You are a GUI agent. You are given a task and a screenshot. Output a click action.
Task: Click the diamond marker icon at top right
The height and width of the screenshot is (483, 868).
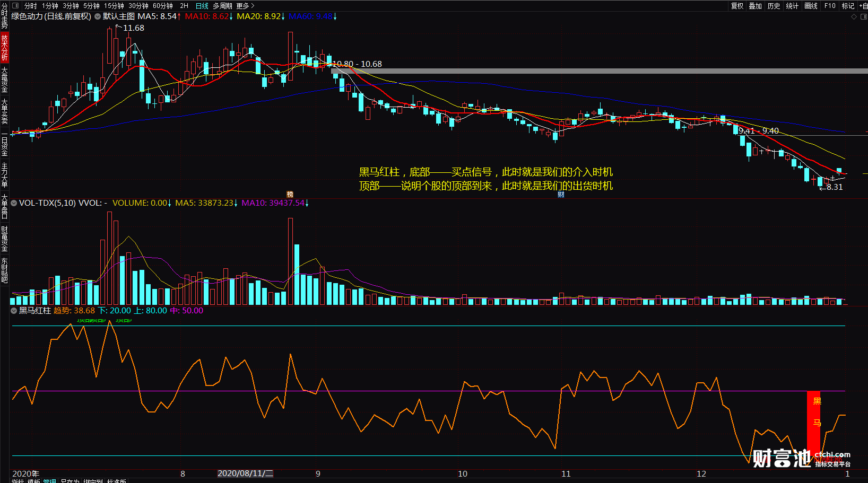854,16
